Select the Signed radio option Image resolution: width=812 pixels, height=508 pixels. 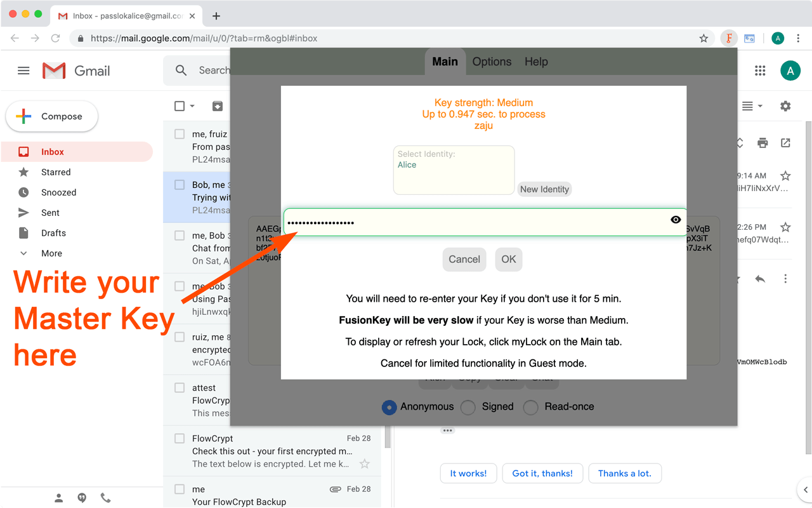coord(468,407)
